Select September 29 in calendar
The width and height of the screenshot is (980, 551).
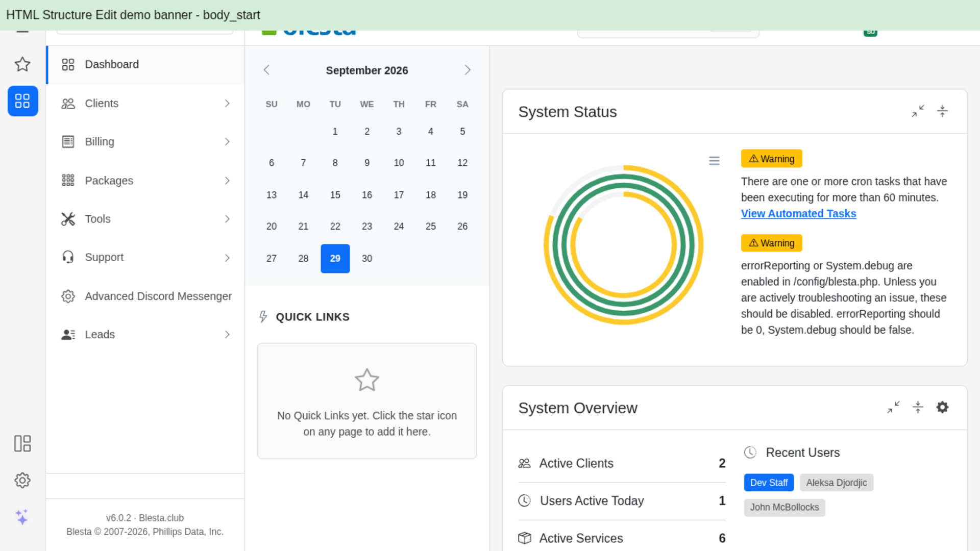pos(335,259)
